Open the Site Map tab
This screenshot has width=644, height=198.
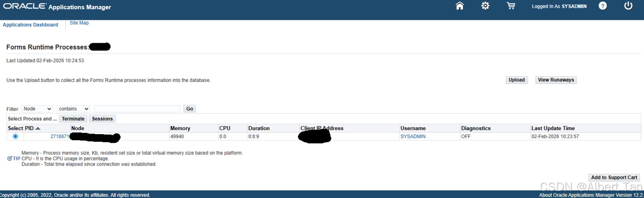[79, 23]
